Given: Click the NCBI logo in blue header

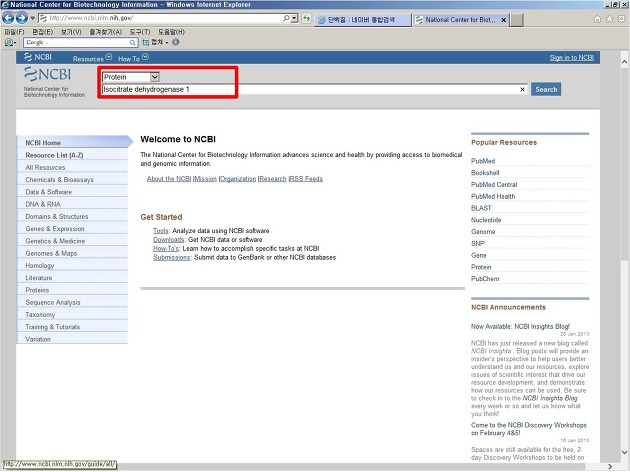Looking at the screenshot, I should [37, 57].
